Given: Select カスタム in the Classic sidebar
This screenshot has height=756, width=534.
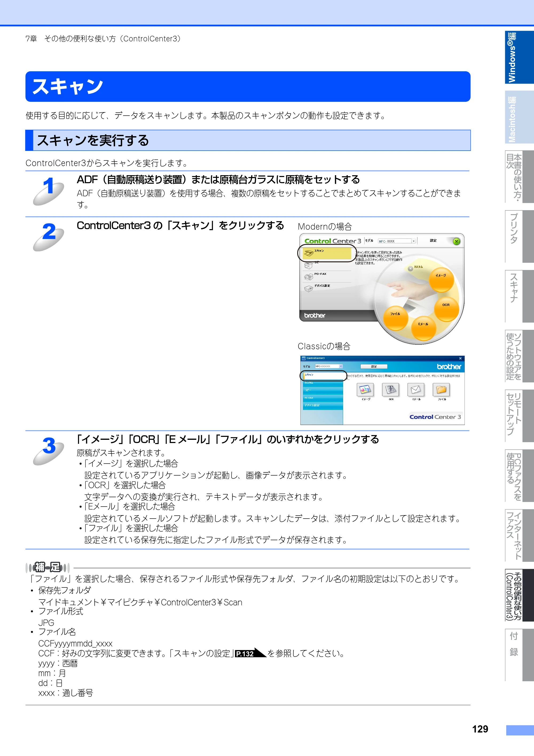Looking at the screenshot, I should point(323,383).
